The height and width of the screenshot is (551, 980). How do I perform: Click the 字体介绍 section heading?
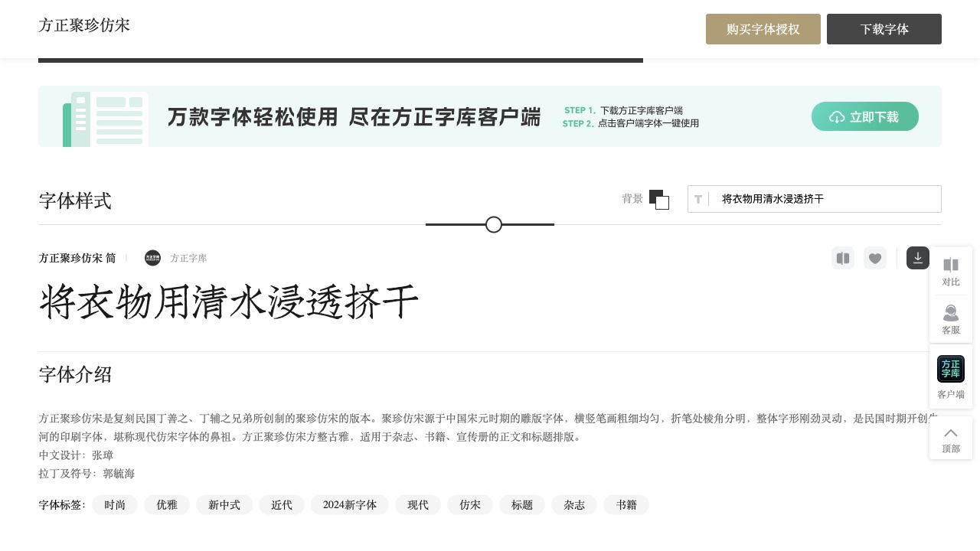(x=75, y=374)
